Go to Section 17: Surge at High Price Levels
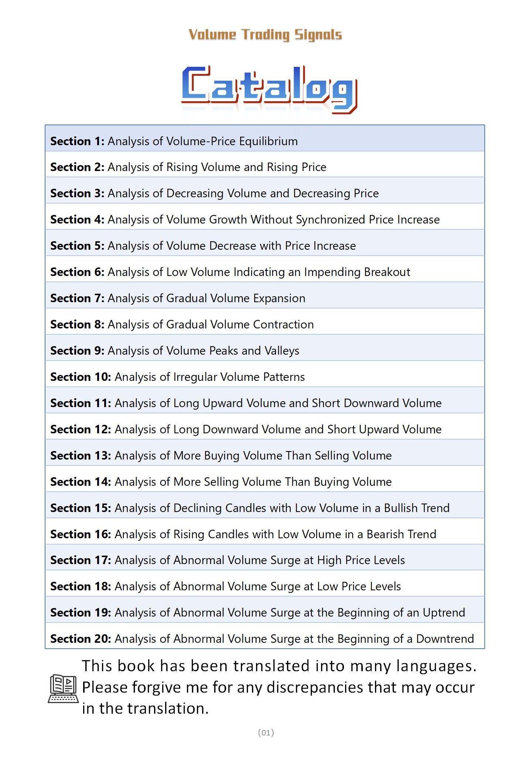 point(228,560)
